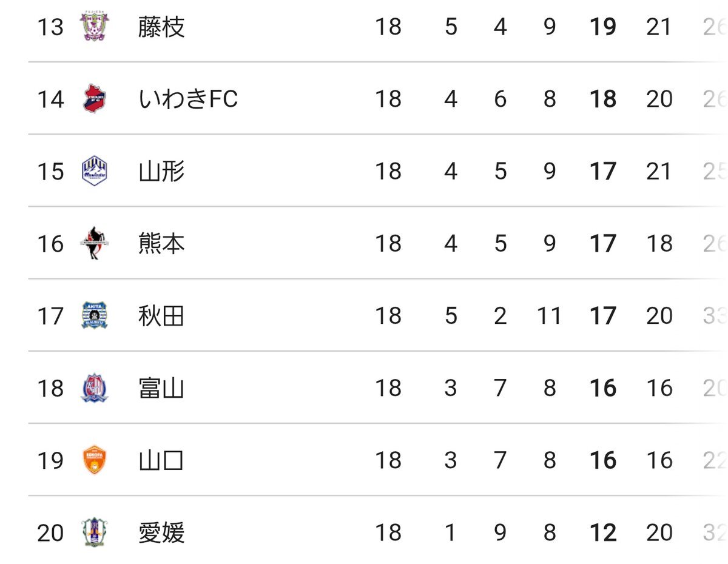Click the 富山 team crest icon
The height and width of the screenshot is (564, 728).
tap(95, 388)
